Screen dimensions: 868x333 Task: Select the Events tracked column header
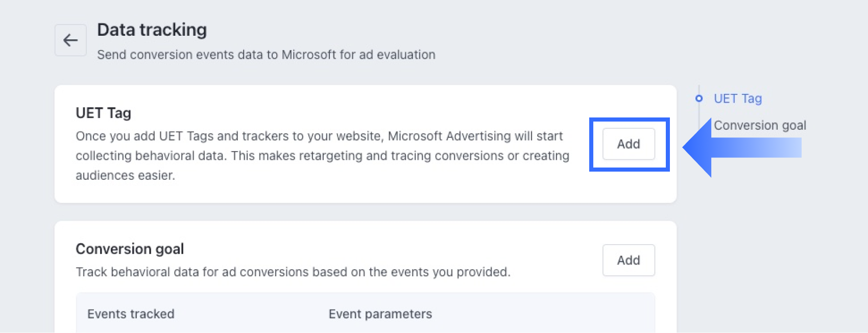[x=131, y=314]
